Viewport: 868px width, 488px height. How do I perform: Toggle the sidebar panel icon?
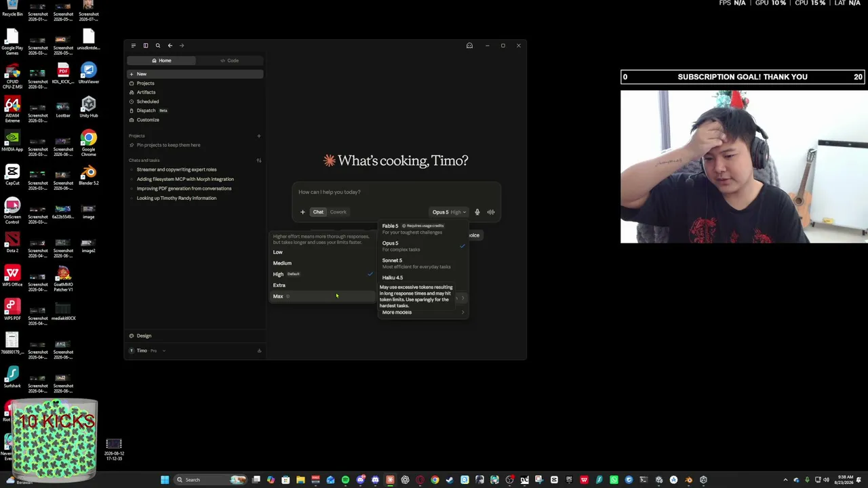point(145,45)
